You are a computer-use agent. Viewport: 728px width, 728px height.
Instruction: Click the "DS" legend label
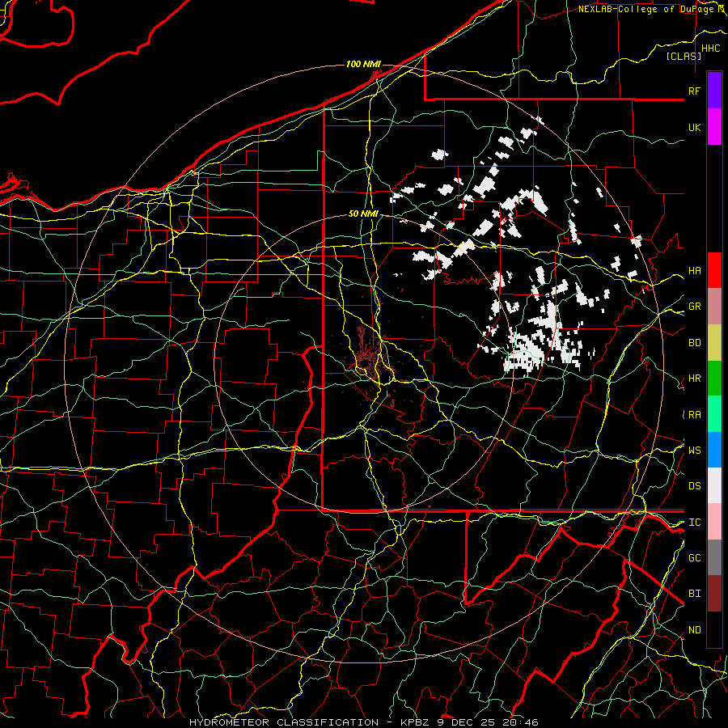point(694,486)
